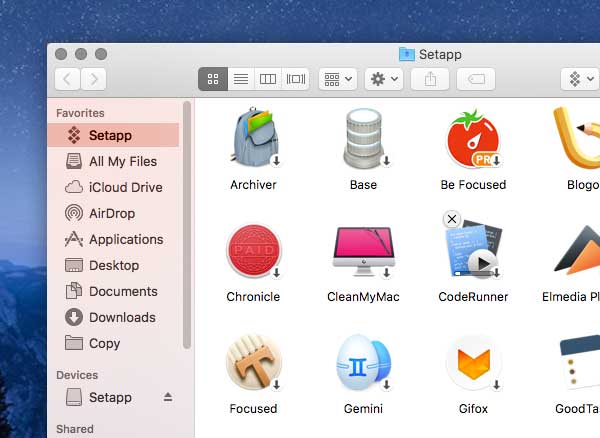Viewport: 600px width, 438px height.
Task: Click the Favorites section header
Action: [80, 113]
